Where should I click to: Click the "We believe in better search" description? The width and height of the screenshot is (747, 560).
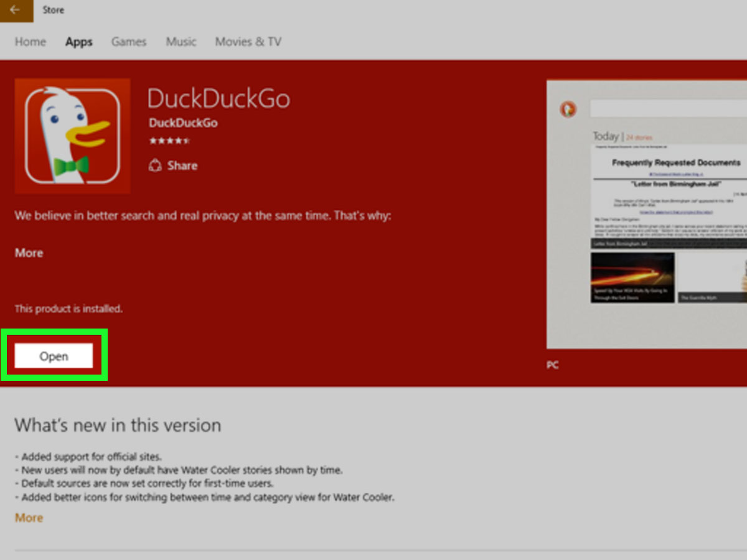202,216
